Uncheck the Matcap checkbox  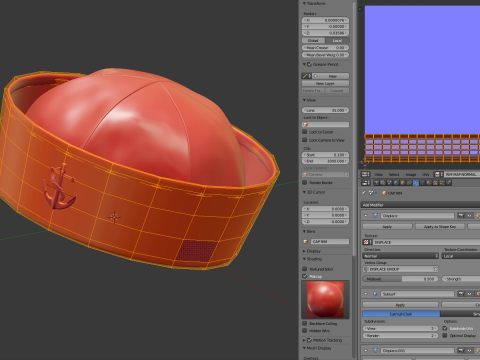305,276
